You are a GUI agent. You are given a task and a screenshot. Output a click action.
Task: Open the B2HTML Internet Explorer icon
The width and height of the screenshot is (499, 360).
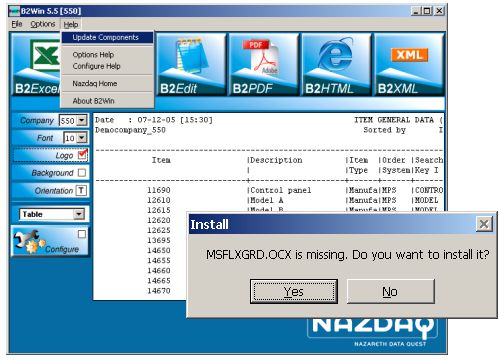coord(336,64)
